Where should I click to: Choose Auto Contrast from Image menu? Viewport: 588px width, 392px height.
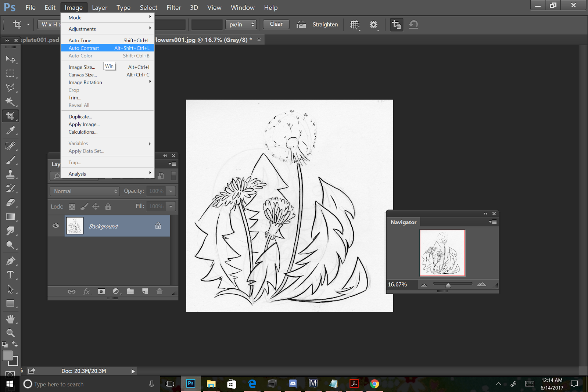point(84,48)
